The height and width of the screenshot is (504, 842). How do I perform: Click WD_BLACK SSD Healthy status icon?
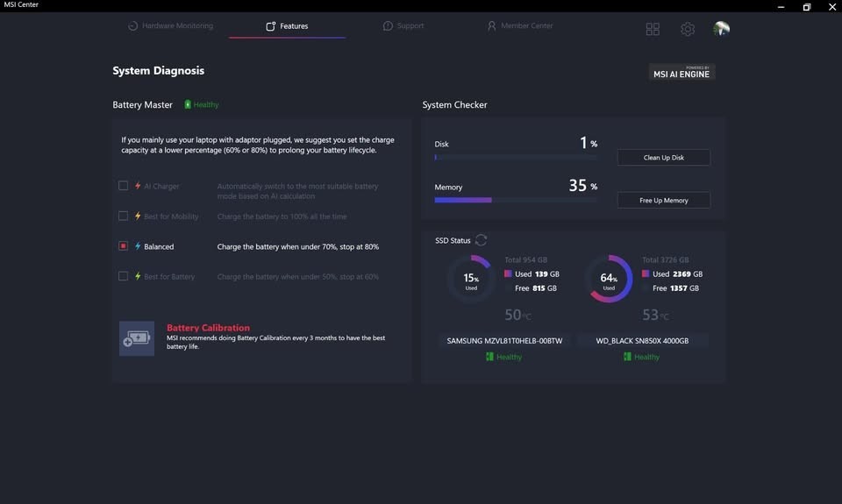coord(626,357)
